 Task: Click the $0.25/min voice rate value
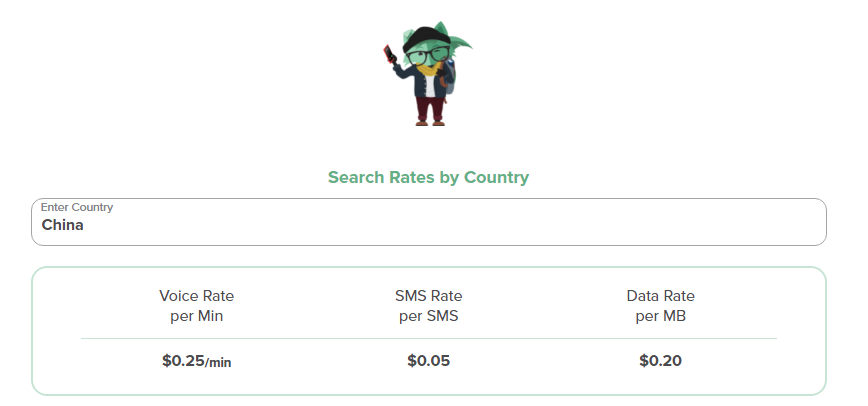(196, 361)
